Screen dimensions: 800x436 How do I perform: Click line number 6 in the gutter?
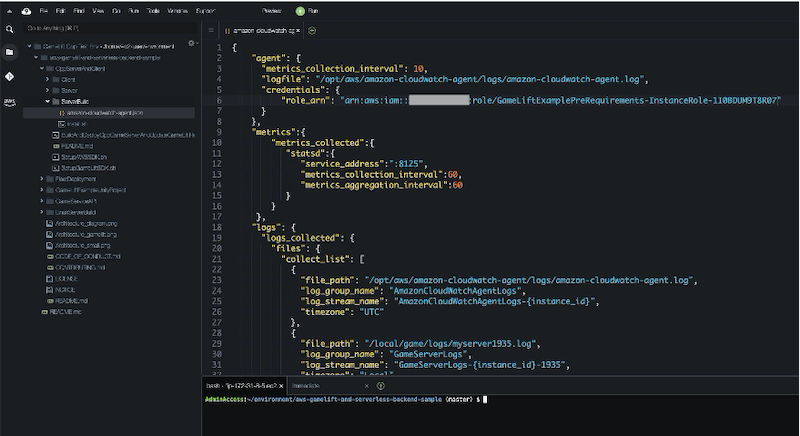tap(219, 100)
